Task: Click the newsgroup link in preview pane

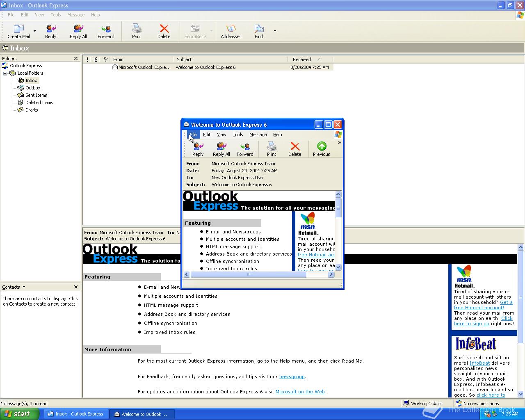Action: [x=292, y=377]
